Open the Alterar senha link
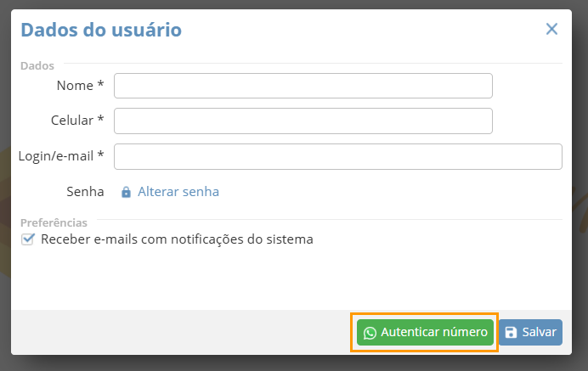The height and width of the screenshot is (371, 588). 178,192
